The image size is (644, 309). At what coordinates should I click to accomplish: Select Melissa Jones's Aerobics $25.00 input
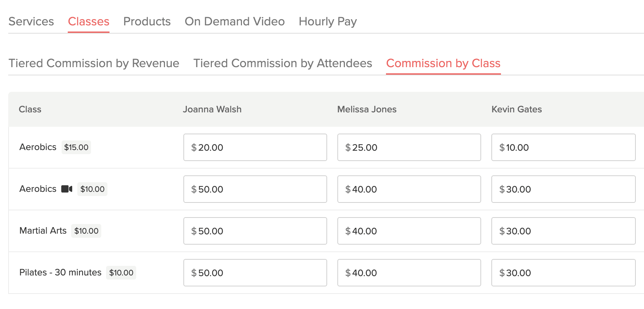[409, 147]
